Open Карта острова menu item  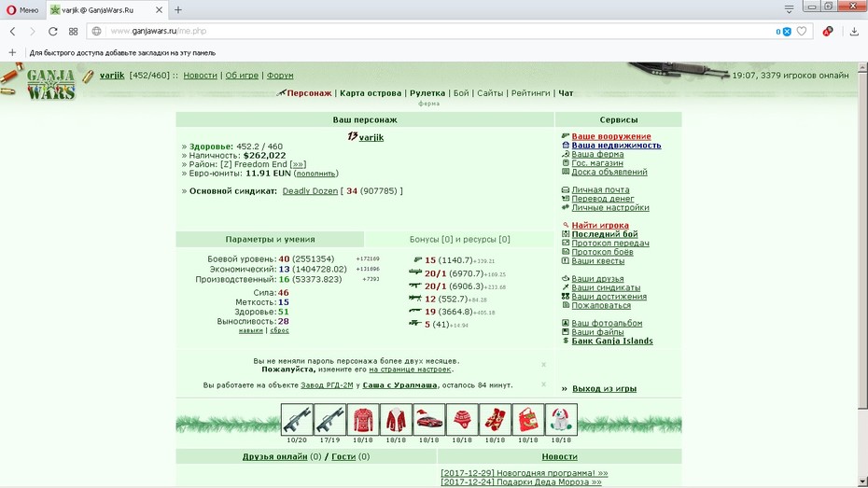pyautogui.click(x=371, y=93)
